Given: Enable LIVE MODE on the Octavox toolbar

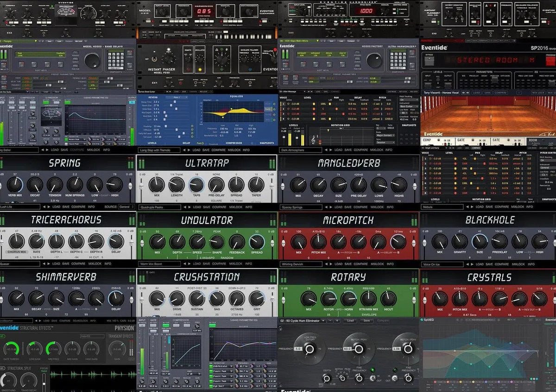Looking at the screenshot, I should tap(392, 92).
